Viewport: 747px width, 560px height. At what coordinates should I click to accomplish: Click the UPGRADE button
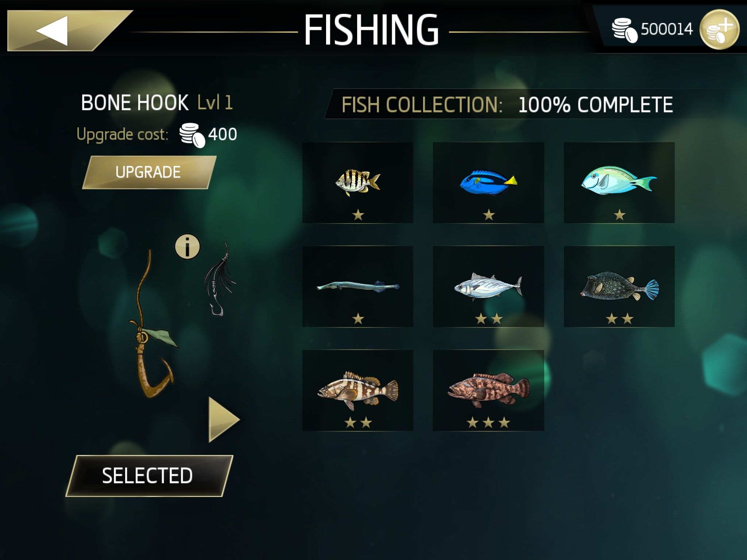click(149, 172)
